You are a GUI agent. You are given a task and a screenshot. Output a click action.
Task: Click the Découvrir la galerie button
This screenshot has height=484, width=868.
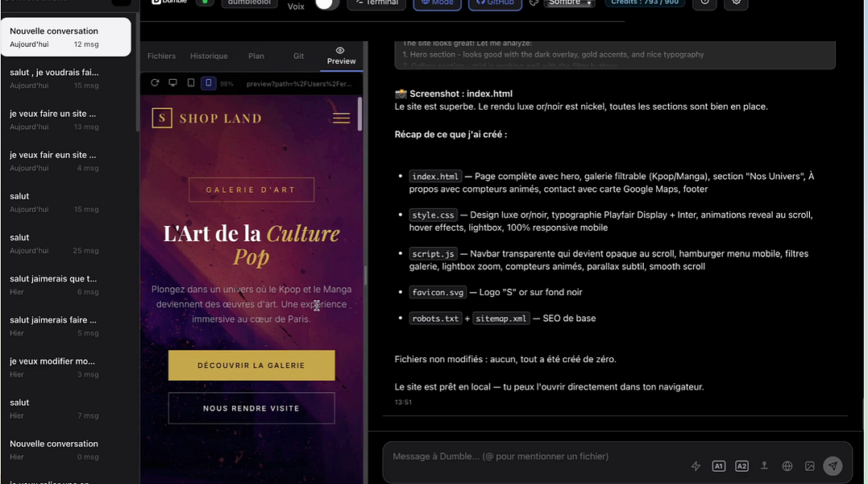click(251, 365)
